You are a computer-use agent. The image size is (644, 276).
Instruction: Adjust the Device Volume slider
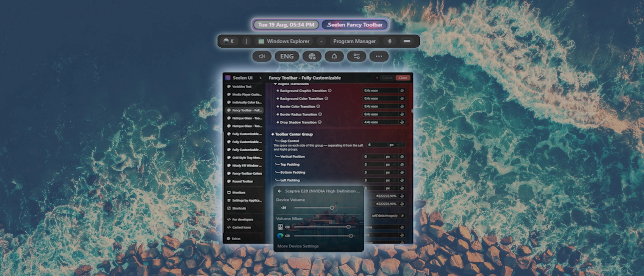pos(326,208)
